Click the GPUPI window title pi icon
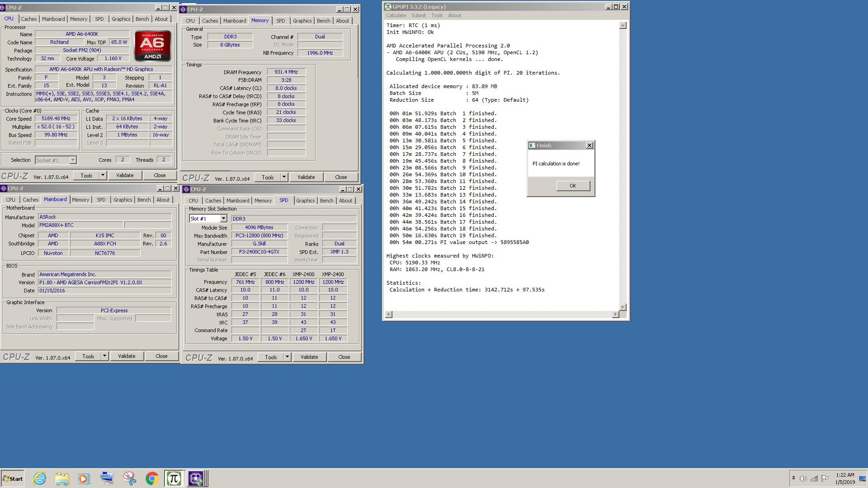This screenshot has height=488, width=868. [388, 7]
